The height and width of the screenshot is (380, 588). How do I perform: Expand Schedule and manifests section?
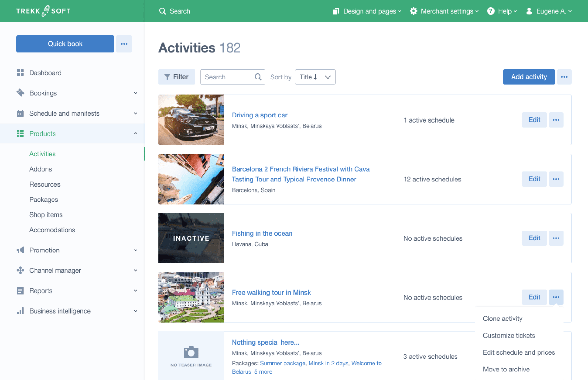click(x=136, y=113)
